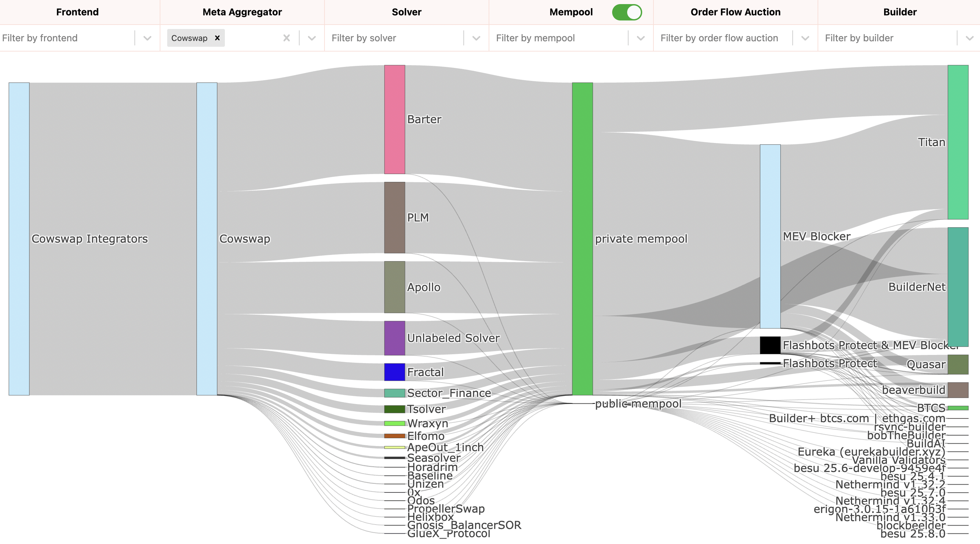The image size is (980, 544).
Task: Open the meta aggregator dropdown chevron
Action: point(312,38)
